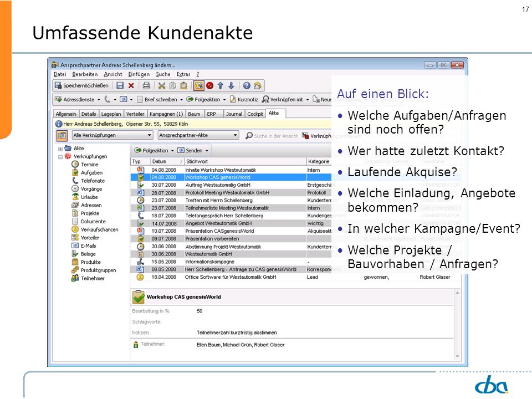This screenshot has height=399, width=532.
Task: Open the Ansicht menu
Action: pos(113,74)
